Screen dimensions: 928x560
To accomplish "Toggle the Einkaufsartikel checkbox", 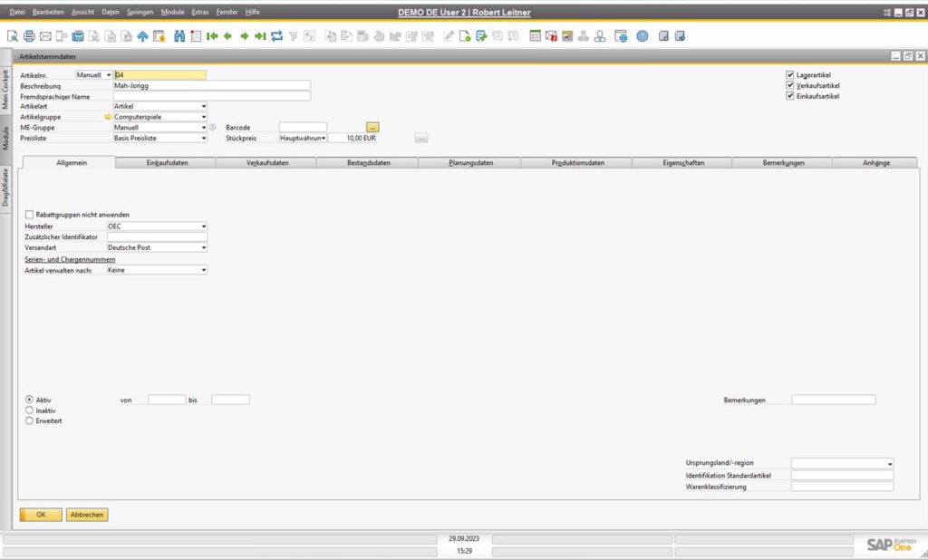I will [789, 96].
